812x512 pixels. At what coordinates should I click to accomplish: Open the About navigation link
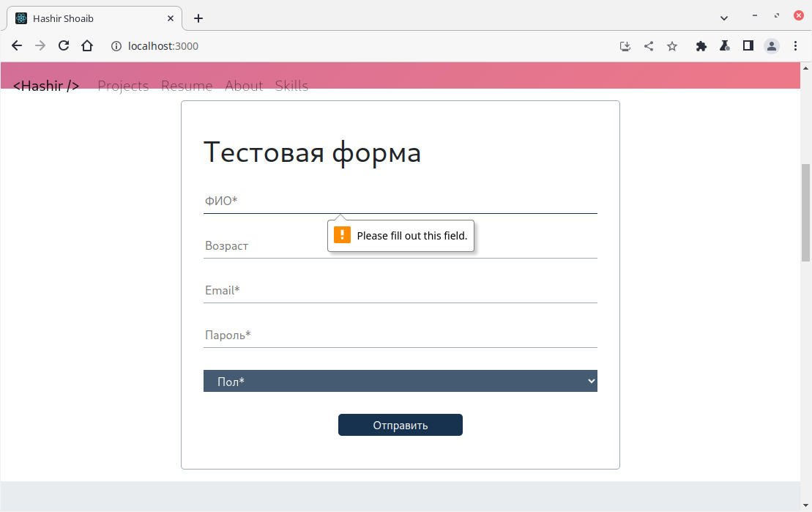point(244,86)
